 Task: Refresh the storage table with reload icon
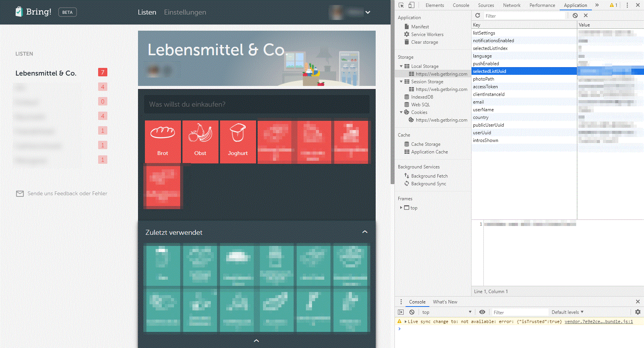[478, 16]
